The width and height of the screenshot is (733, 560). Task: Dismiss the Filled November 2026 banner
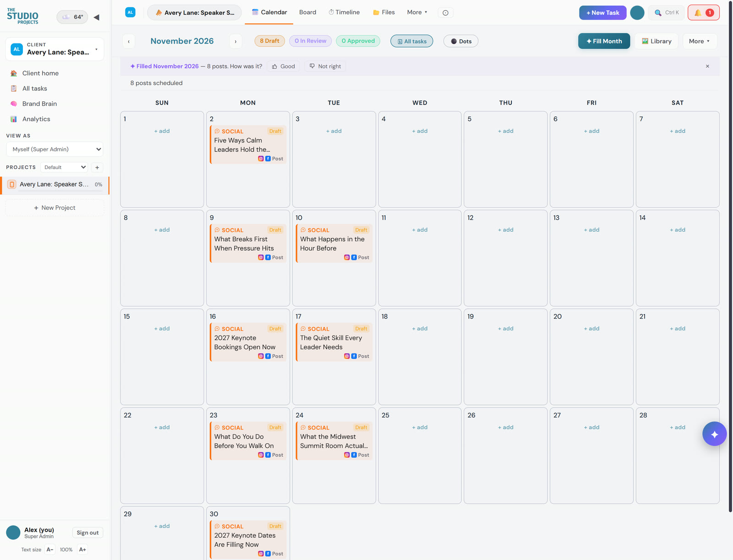coord(707,66)
